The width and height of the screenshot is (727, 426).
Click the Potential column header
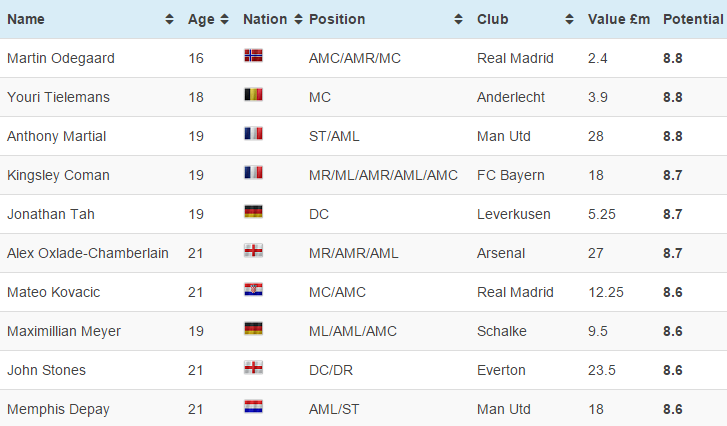point(692,19)
